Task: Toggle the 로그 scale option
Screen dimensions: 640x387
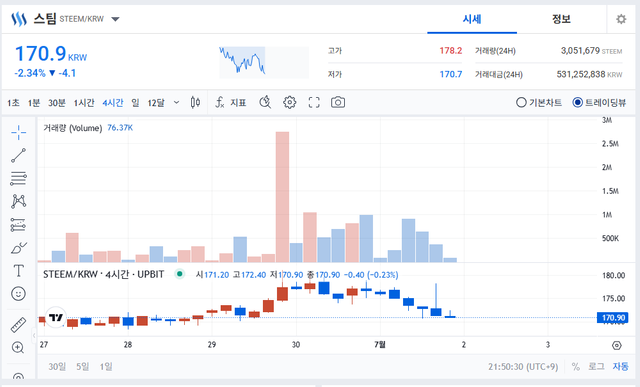Action: [x=596, y=367]
